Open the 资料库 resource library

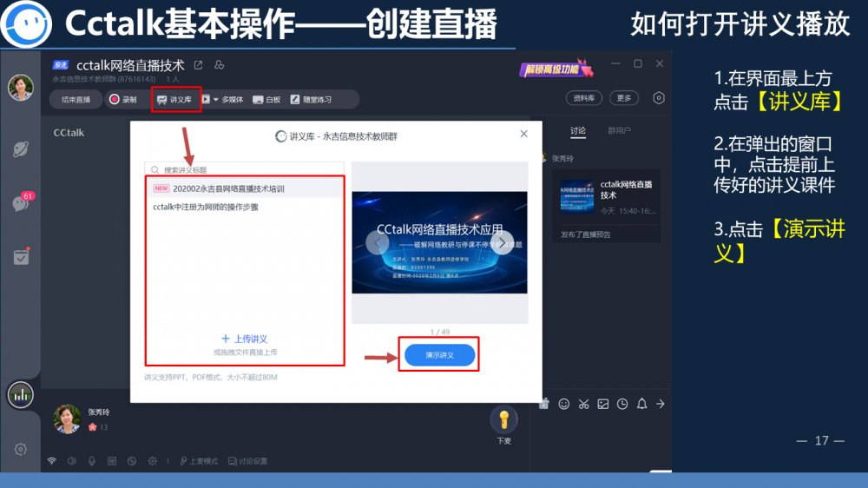pyautogui.click(x=584, y=98)
